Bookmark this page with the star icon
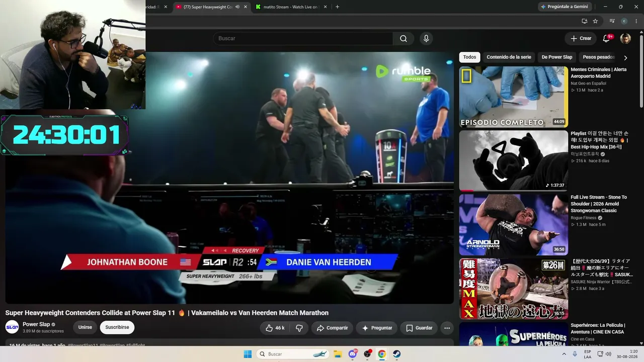 [x=595, y=21]
